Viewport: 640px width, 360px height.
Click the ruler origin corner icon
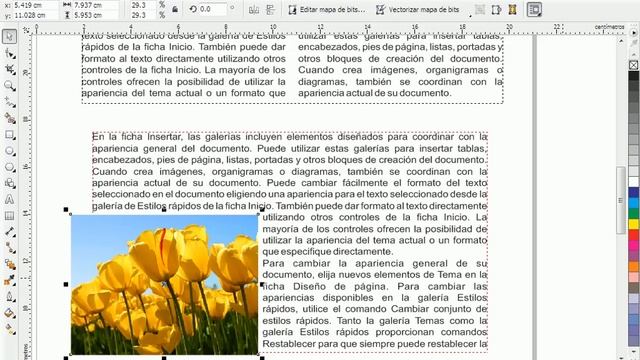click(x=27, y=30)
